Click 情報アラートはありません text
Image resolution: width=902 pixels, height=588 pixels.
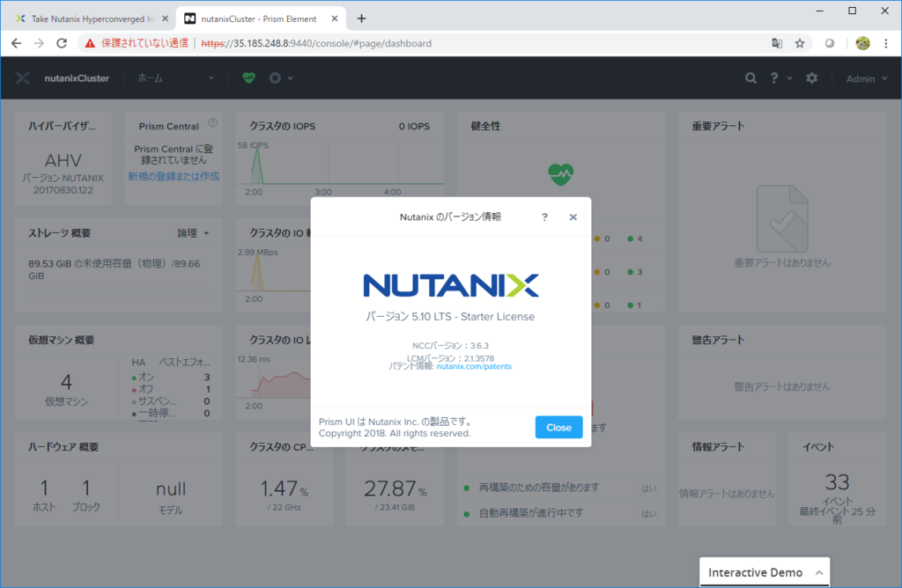coord(727,494)
